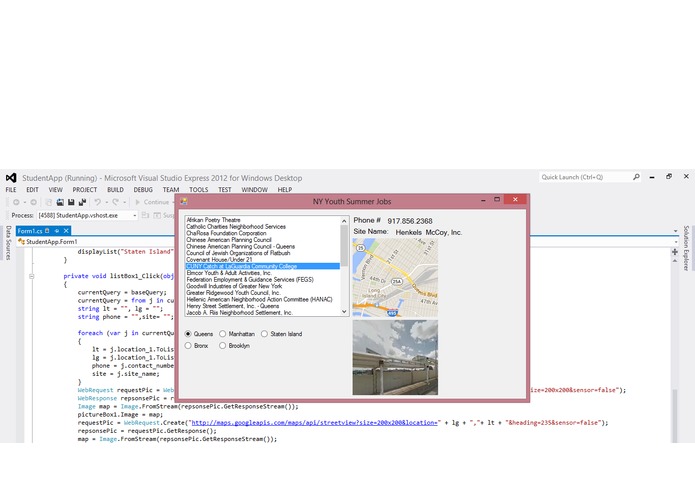Image resolution: width=695 pixels, height=494 pixels.
Task: Open the TOOLS menu
Action: (x=199, y=190)
